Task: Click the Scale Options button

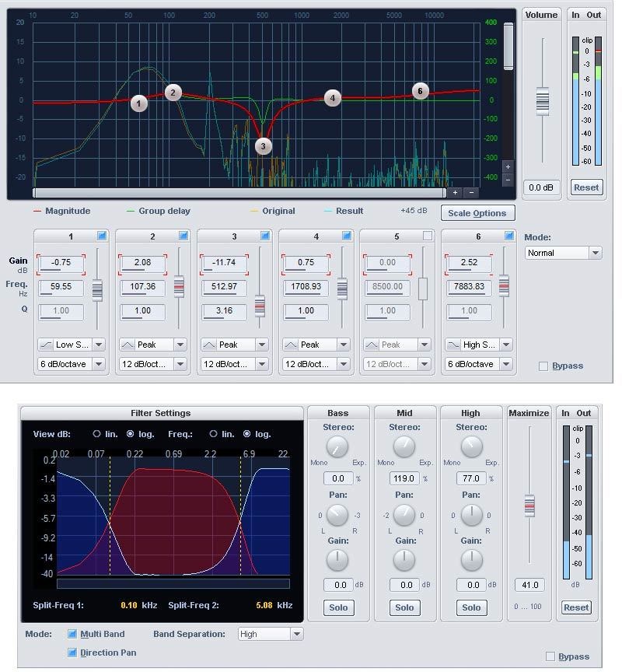Action: pyautogui.click(x=477, y=213)
